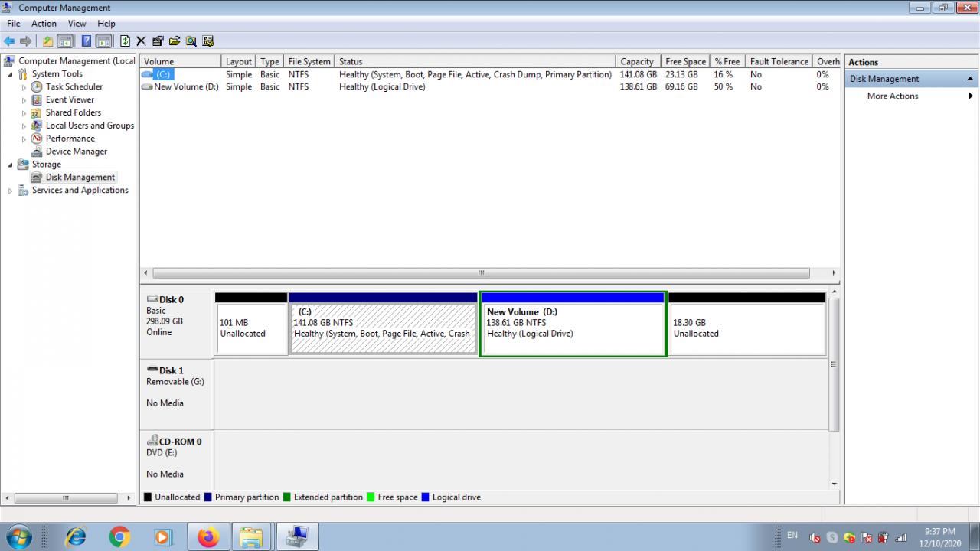The image size is (980, 551).
Task: Expand the Task Scheduler node
Action: pos(24,87)
